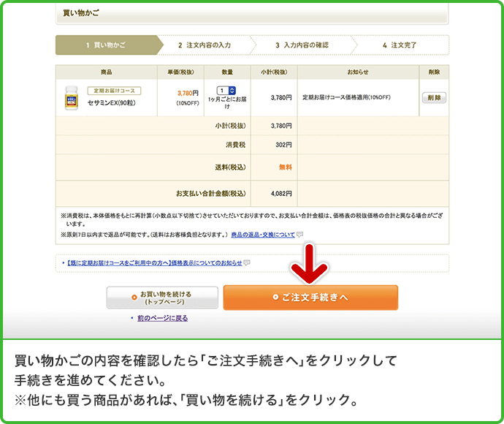Open 価格表示についてのお知らせ link
The width and height of the screenshot is (504, 424).
point(155,263)
